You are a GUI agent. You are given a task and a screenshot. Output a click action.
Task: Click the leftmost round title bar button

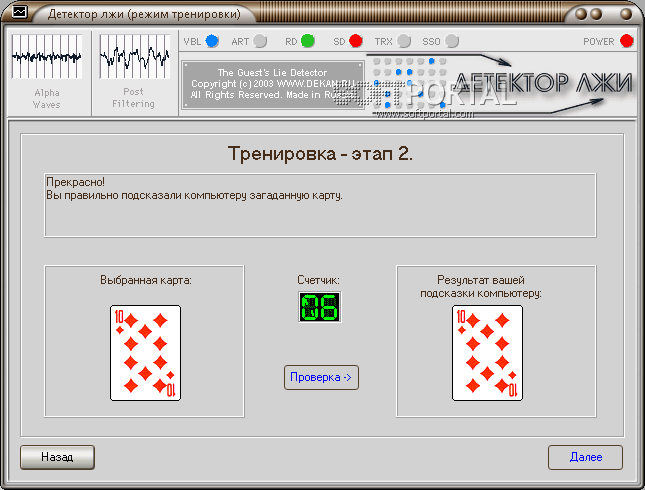[x=581, y=14]
